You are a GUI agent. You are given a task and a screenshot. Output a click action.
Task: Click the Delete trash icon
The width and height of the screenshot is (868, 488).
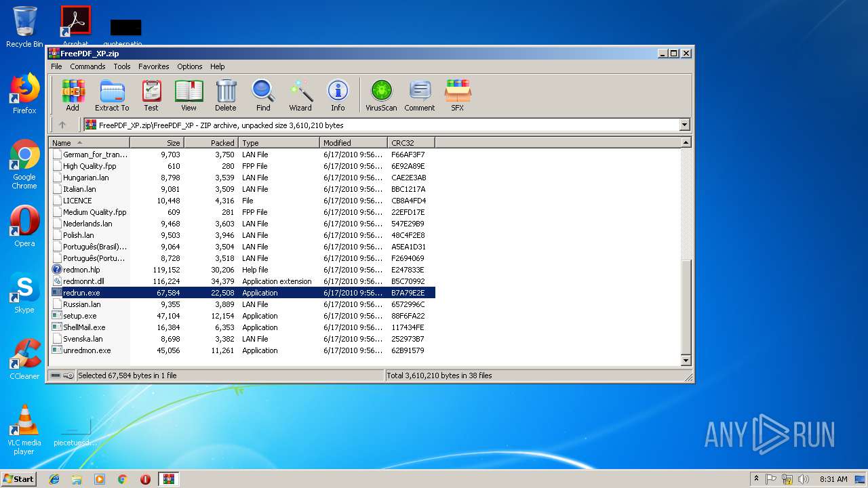pyautogui.click(x=226, y=95)
